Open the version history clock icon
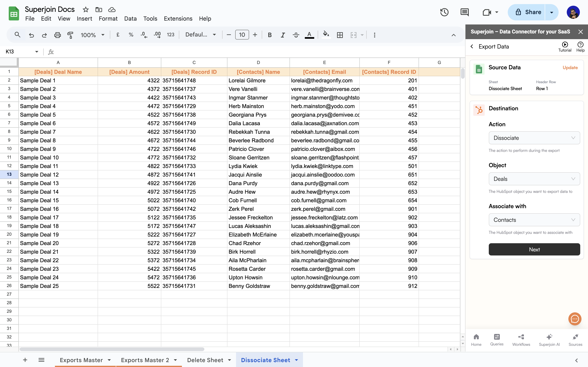The image size is (588, 367). pos(444,12)
